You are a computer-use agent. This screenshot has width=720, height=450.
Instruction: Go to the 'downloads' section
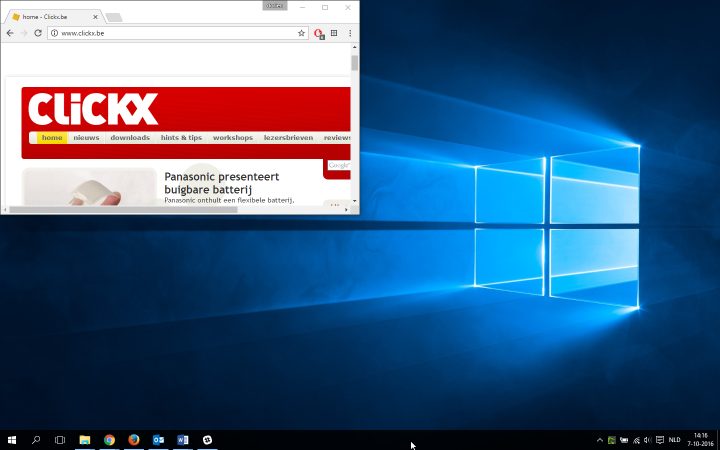pos(130,138)
